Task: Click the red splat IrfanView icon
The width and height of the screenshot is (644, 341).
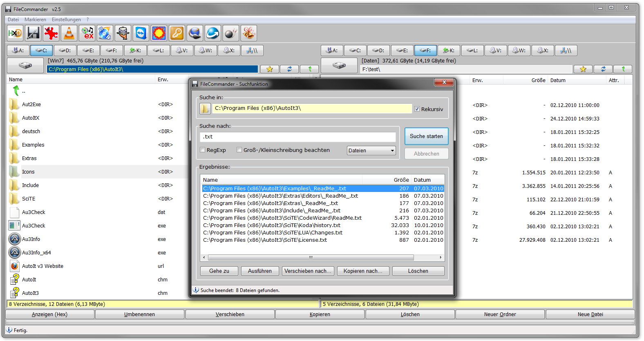Action: tap(51, 33)
